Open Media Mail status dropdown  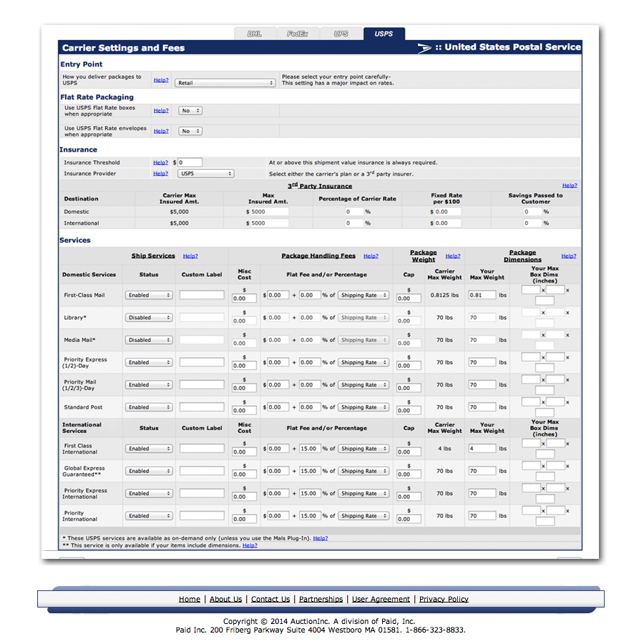149,340
